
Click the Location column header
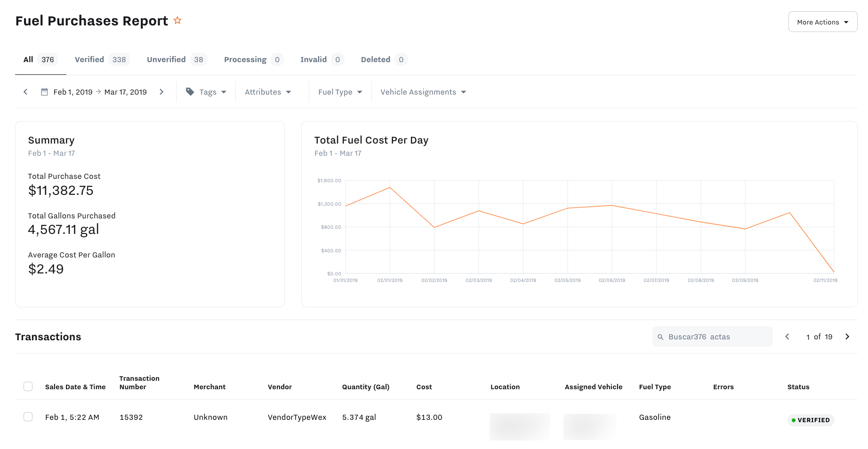point(505,387)
